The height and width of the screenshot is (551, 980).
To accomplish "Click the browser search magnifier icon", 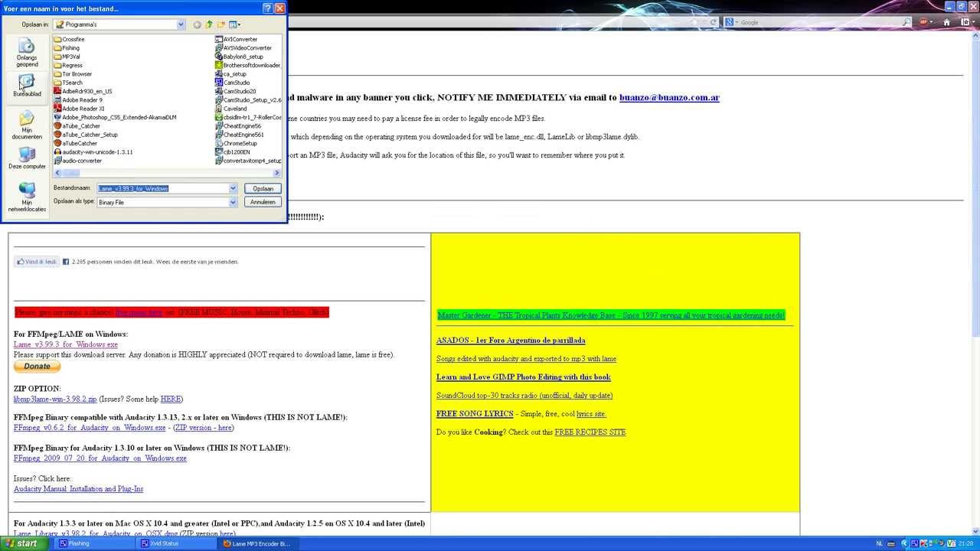I will pos(907,22).
